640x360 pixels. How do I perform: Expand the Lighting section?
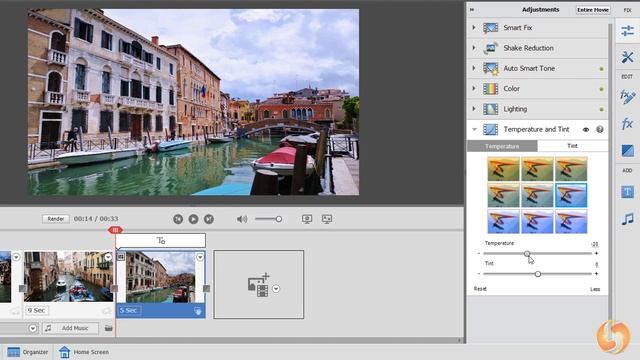click(x=474, y=109)
